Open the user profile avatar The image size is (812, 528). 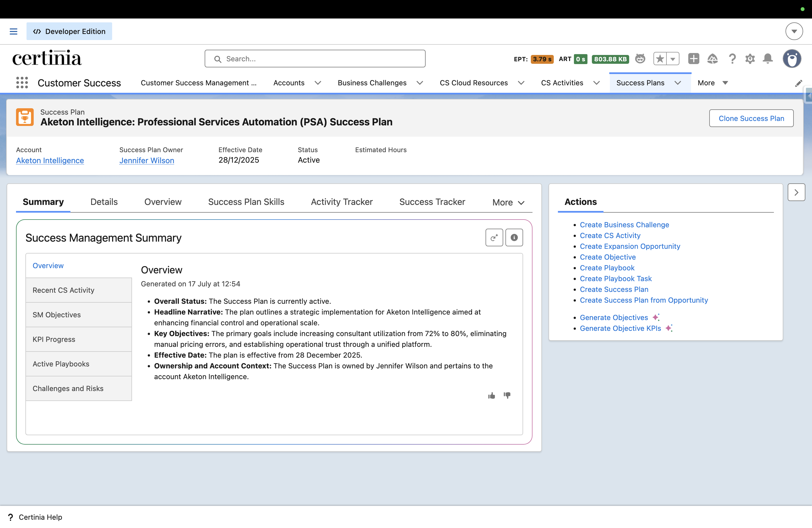[x=792, y=59]
